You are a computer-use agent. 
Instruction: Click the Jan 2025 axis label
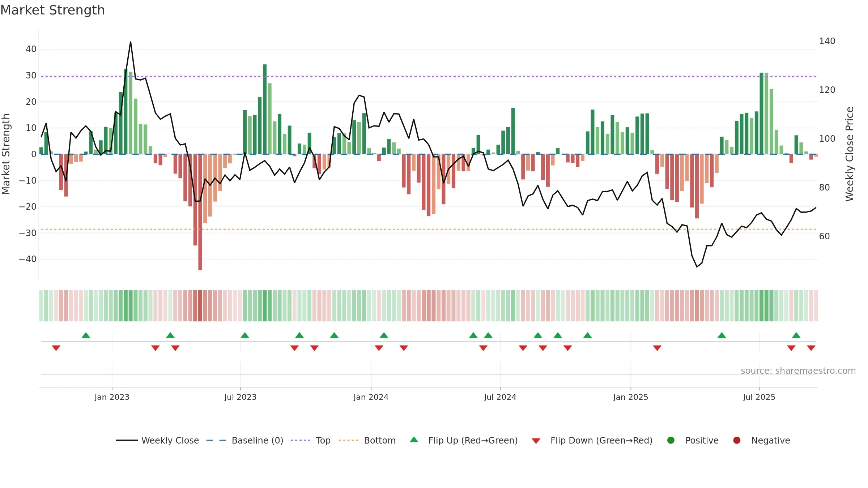click(631, 397)
